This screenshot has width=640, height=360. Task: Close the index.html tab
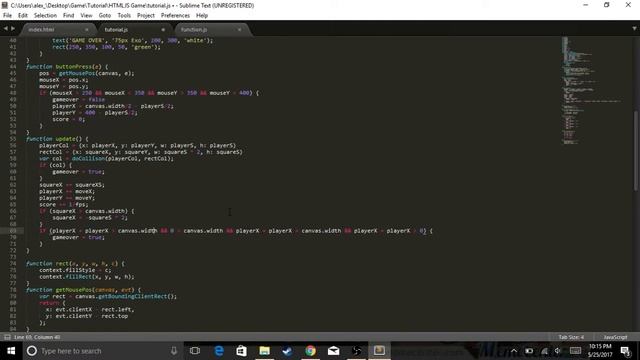point(87,30)
